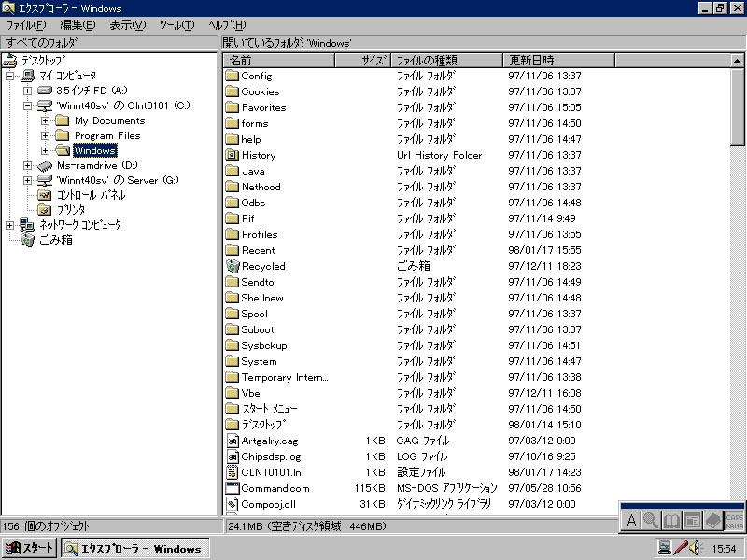
Task: Open the コントロール パネル icon in the tree
Action: [x=44, y=195]
